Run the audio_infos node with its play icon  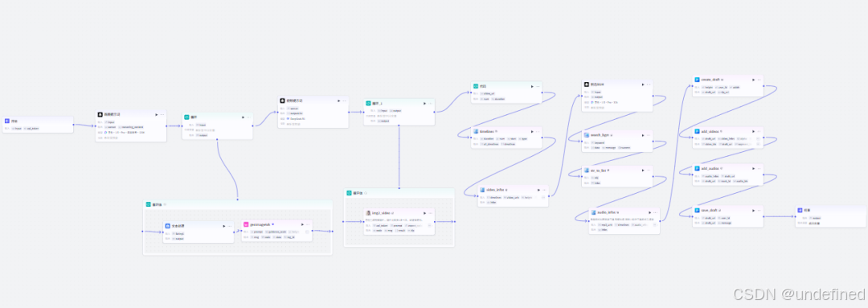(650, 212)
